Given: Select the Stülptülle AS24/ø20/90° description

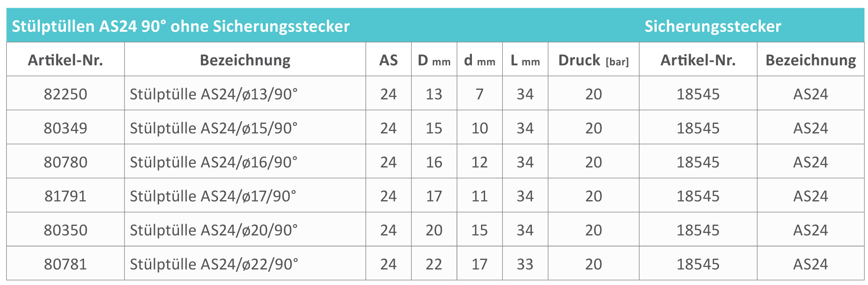Looking at the screenshot, I should tap(213, 230).
